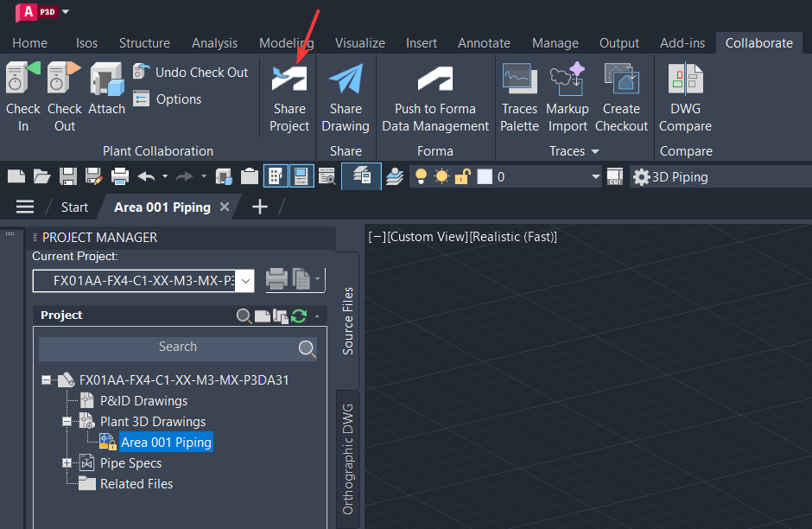Open the layer 0 dropdown list
This screenshot has height=529, width=812.
pos(595,176)
